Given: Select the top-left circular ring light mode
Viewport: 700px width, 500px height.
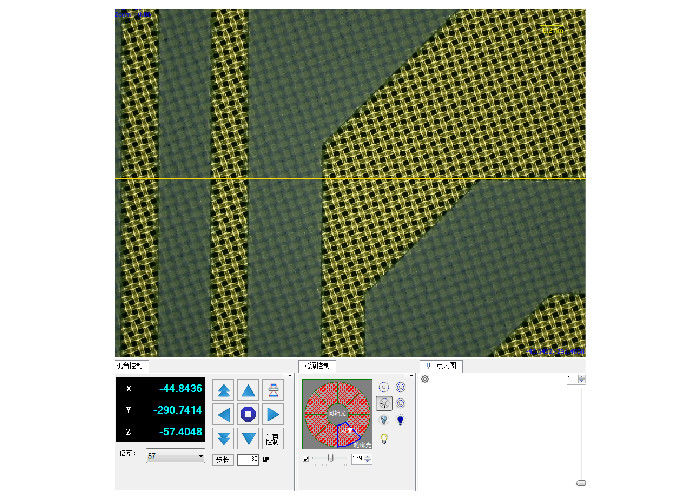Looking at the screenshot, I should 384,387.
